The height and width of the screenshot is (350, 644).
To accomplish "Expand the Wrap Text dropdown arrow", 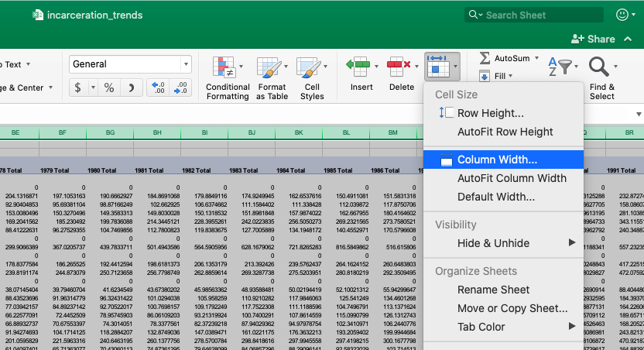I will point(28,64).
